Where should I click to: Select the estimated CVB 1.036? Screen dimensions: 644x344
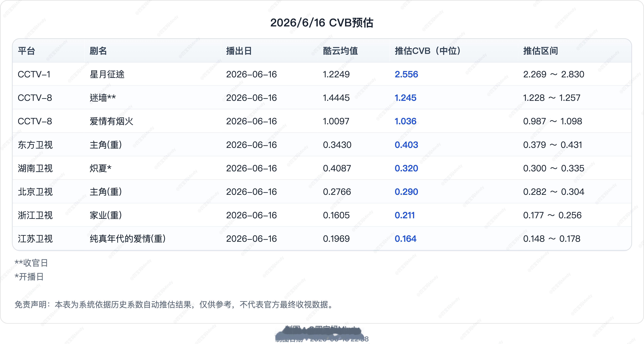(405, 121)
